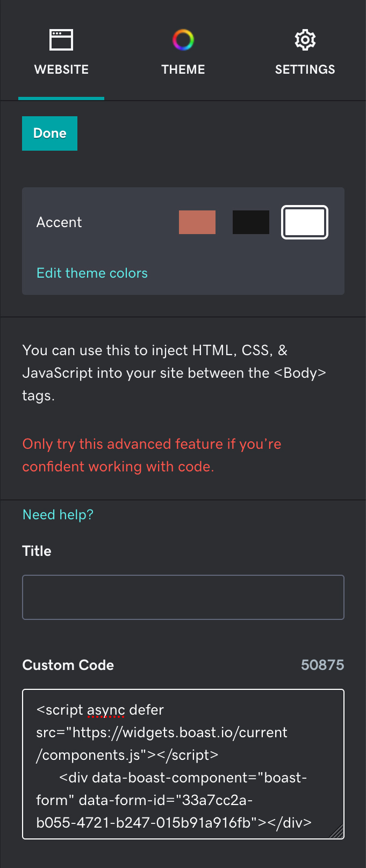This screenshot has width=366, height=868.
Task: Open the Edit theme colors link
Action: (91, 273)
